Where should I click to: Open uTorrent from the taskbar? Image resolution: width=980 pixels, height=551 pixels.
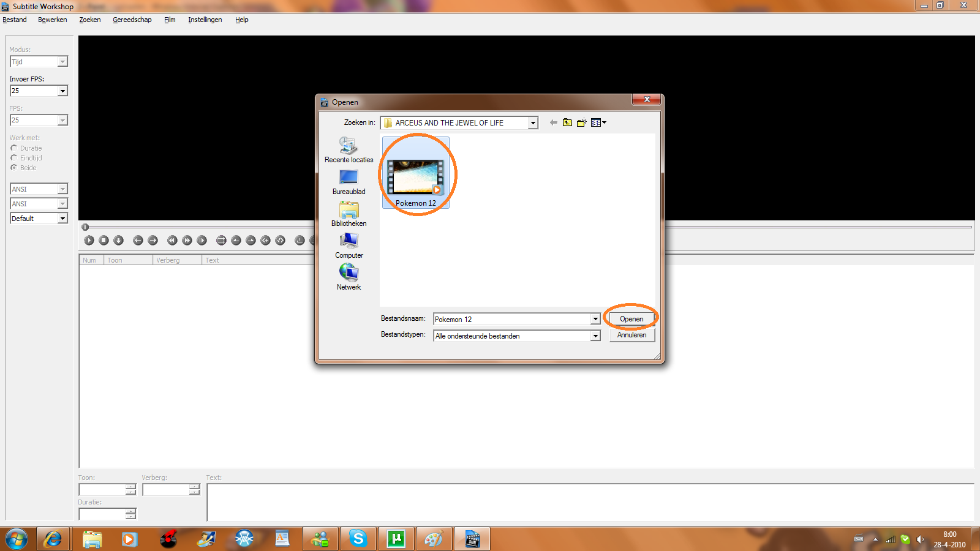[x=396, y=539]
